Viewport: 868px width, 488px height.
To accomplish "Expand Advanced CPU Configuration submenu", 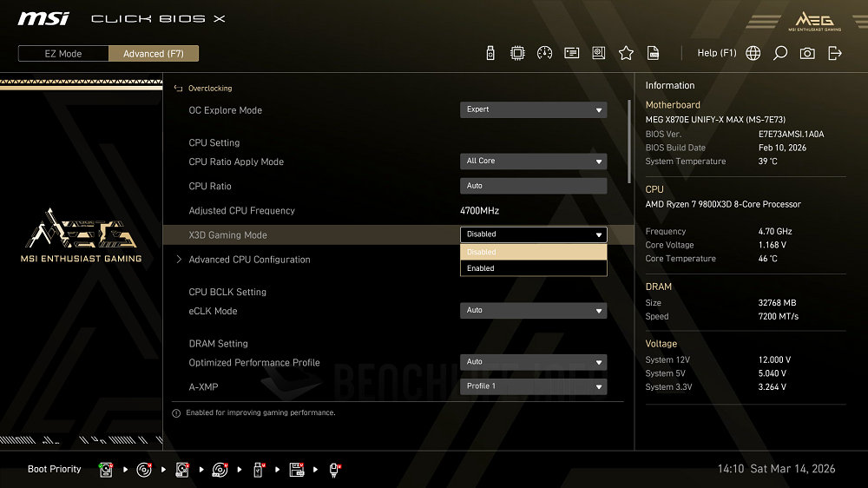I will point(249,260).
